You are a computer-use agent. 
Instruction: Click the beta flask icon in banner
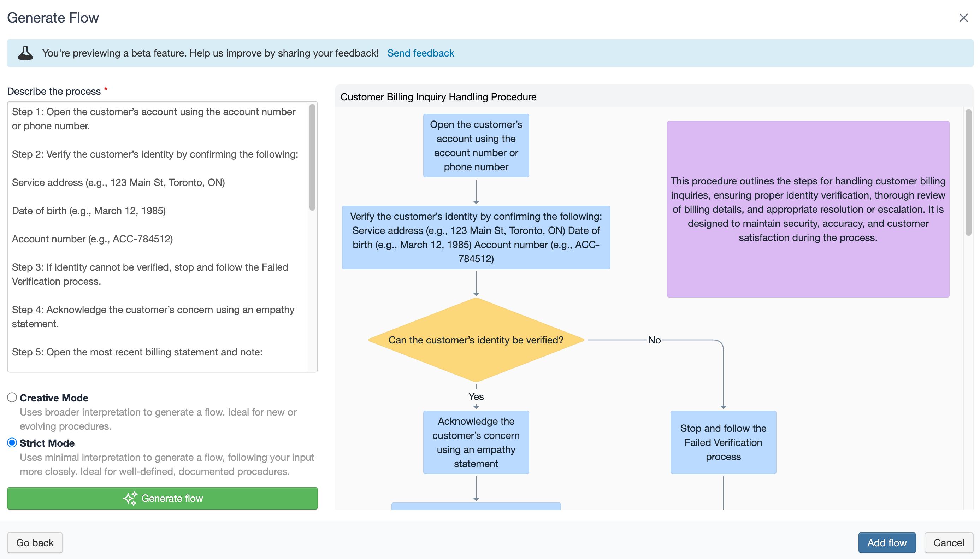25,53
